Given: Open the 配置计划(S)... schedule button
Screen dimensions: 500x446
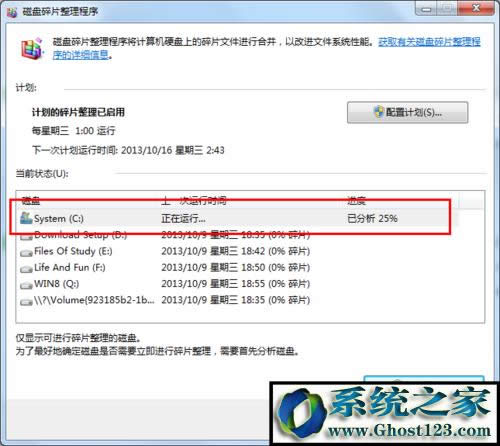Looking at the screenshot, I should tap(407, 113).
